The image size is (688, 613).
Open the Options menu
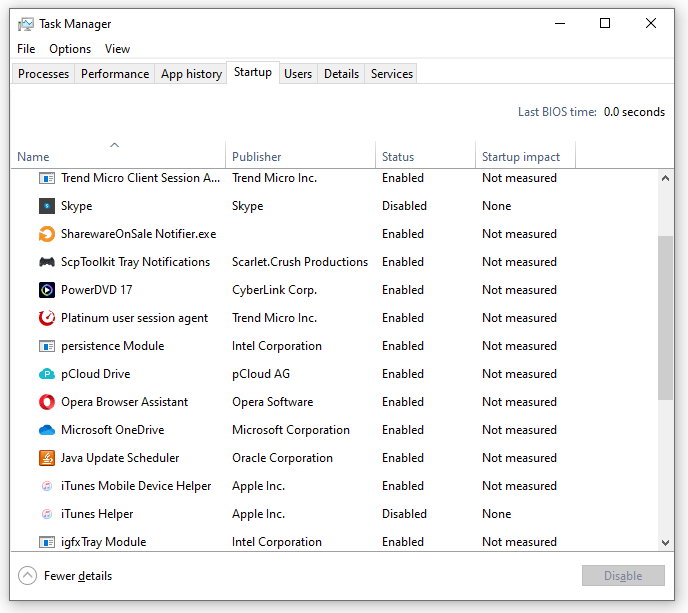click(70, 49)
